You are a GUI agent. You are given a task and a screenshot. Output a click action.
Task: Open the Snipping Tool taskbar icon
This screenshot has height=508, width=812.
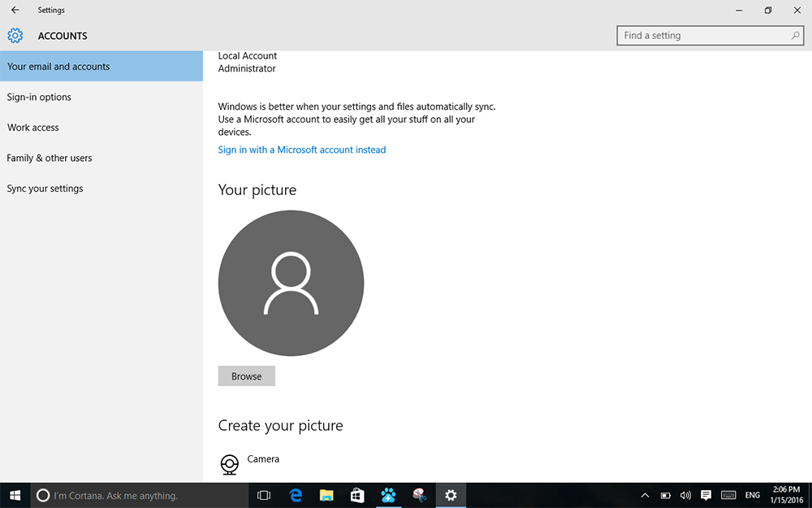point(420,496)
